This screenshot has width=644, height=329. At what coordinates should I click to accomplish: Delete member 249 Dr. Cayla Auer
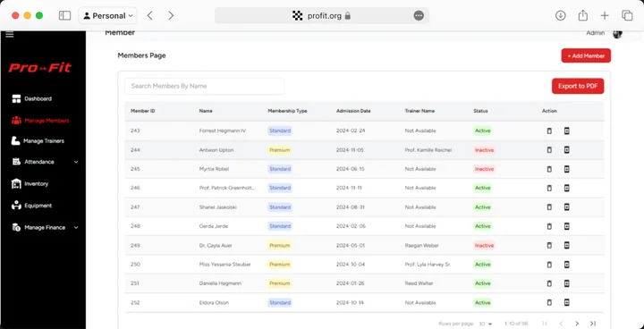tap(549, 245)
